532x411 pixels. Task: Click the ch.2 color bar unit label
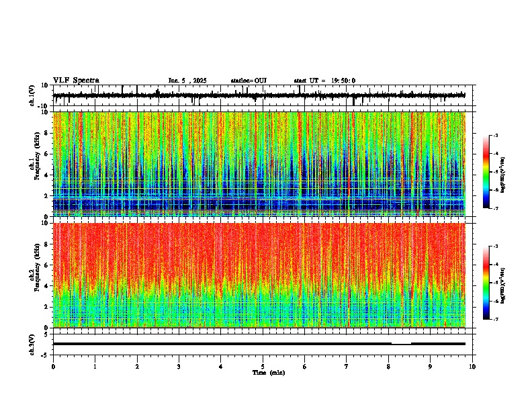(502, 286)
